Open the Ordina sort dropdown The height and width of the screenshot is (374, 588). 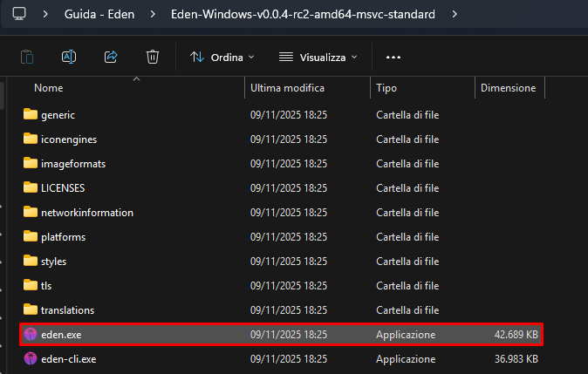coord(222,58)
